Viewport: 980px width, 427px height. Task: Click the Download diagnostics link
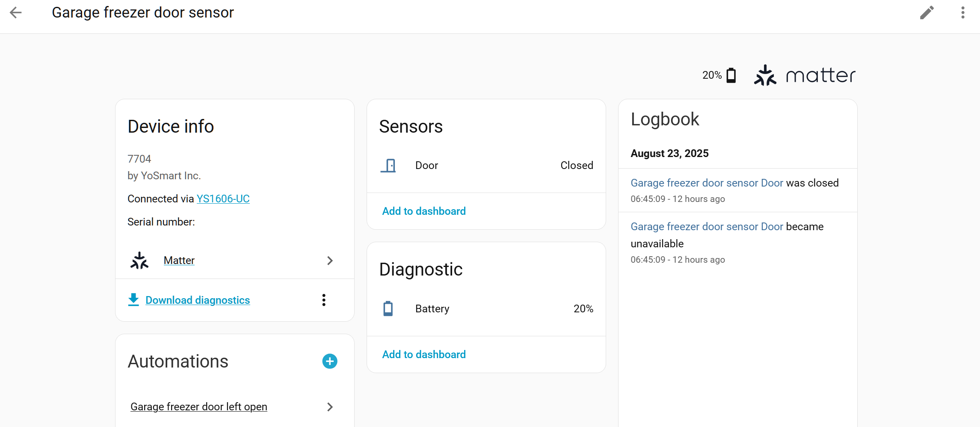198,300
